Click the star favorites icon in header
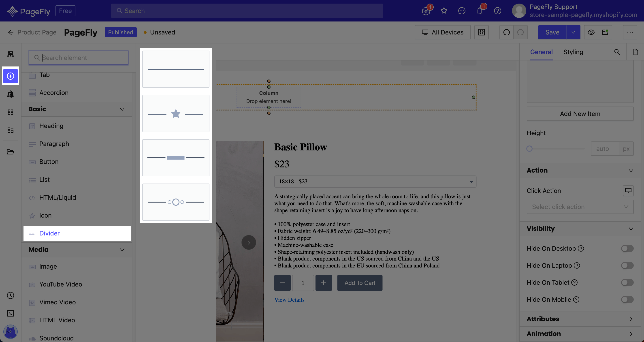The image size is (644, 342). pyautogui.click(x=444, y=11)
